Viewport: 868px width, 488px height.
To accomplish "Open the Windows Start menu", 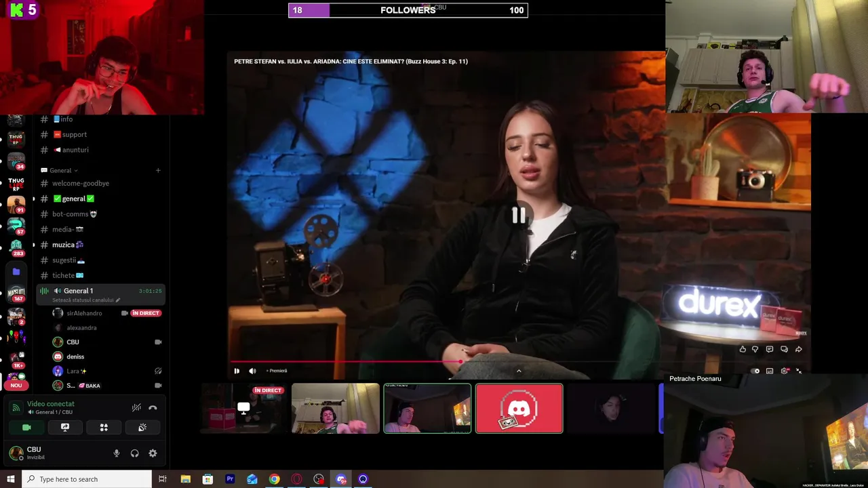I will [10, 479].
